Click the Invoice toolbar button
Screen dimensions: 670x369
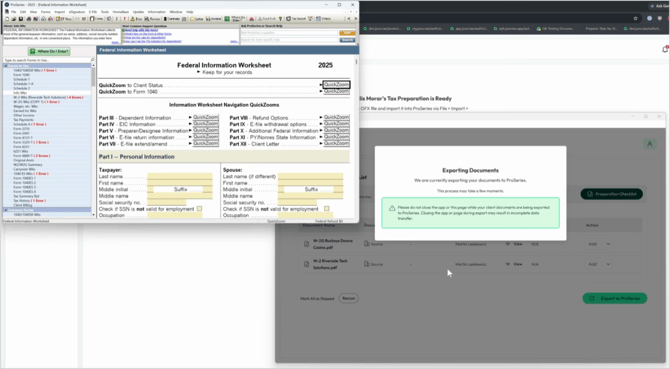point(213,19)
